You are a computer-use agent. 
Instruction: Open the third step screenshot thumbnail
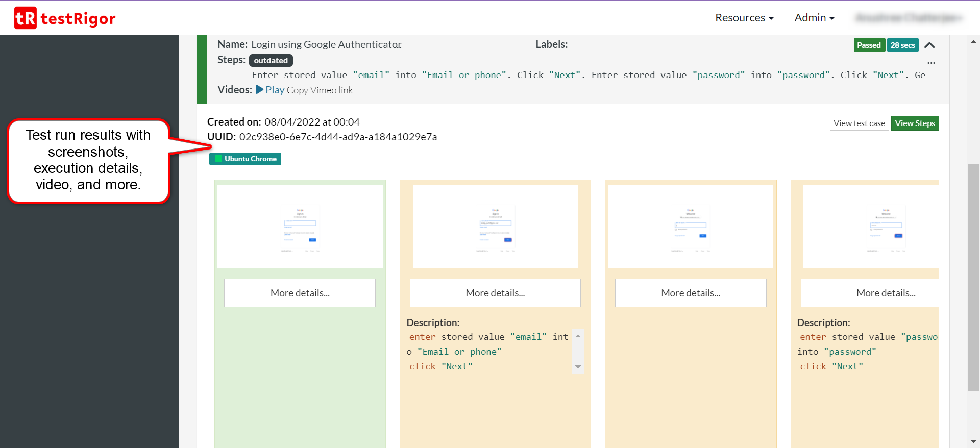(690, 227)
